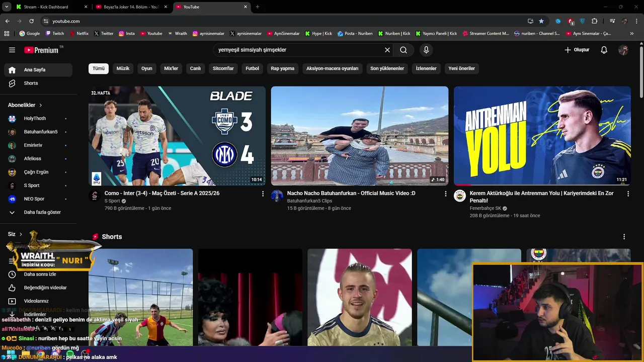
Task: Open Shorts shelf more options
Action: pyautogui.click(x=624, y=237)
